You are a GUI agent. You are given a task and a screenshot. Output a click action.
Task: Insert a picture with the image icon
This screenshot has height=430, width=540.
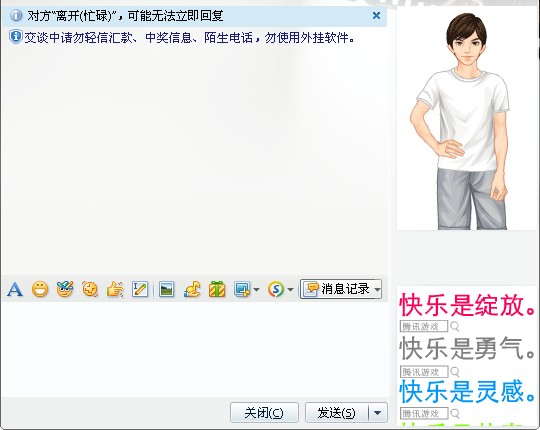(x=167, y=289)
